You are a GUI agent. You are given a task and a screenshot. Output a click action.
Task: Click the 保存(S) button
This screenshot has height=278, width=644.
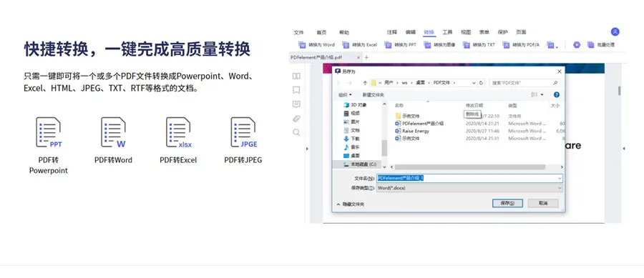(x=507, y=203)
